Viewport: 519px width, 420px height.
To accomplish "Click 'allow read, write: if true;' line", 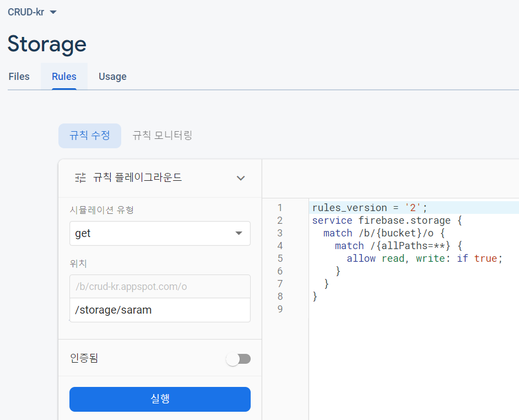I will (x=425, y=259).
